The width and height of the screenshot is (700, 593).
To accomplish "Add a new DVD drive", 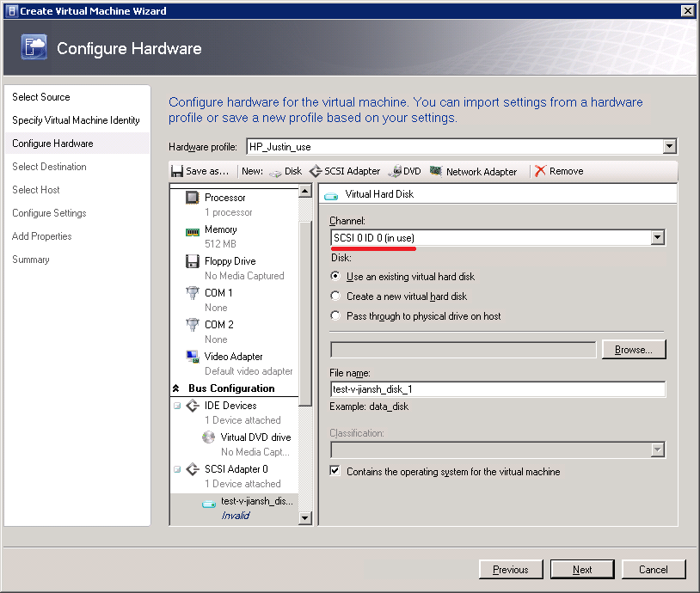I will pos(404,171).
